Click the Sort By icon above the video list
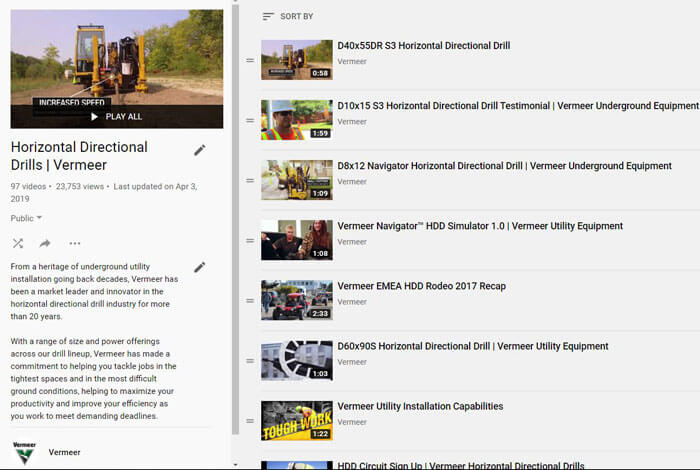 [268, 16]
